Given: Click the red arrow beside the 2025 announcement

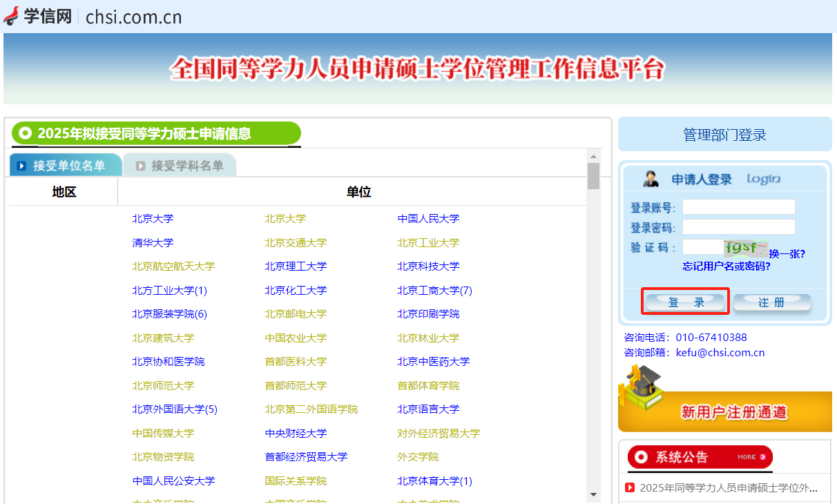Looking at the screenshot, I should [x=630, y=488].
